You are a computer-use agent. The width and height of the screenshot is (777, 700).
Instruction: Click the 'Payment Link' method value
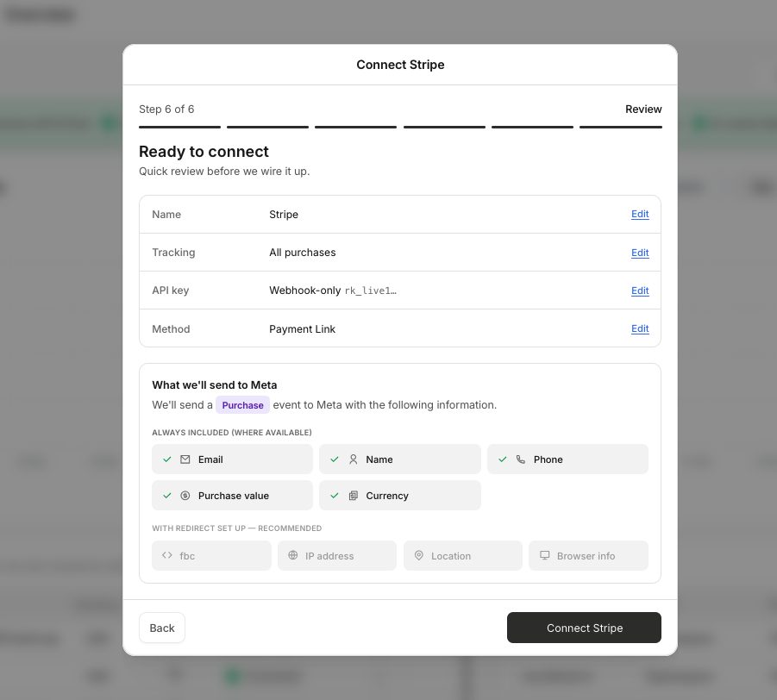pos(303,329)
